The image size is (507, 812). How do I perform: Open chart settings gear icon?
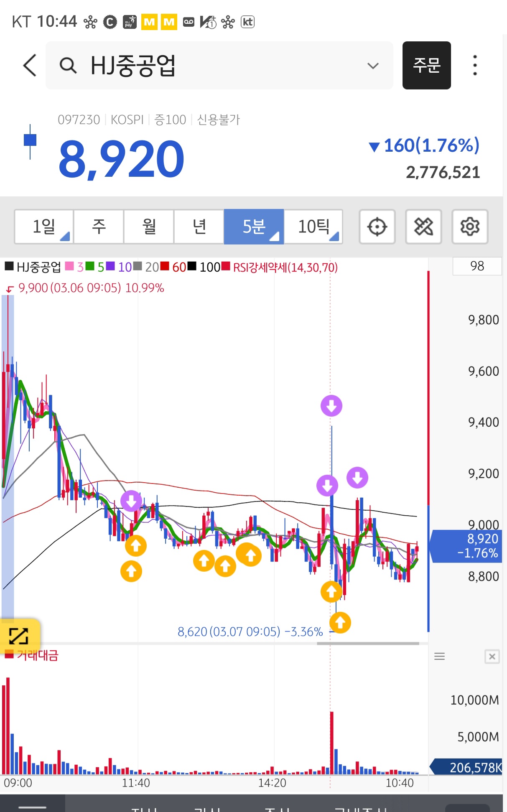[470, 227]
